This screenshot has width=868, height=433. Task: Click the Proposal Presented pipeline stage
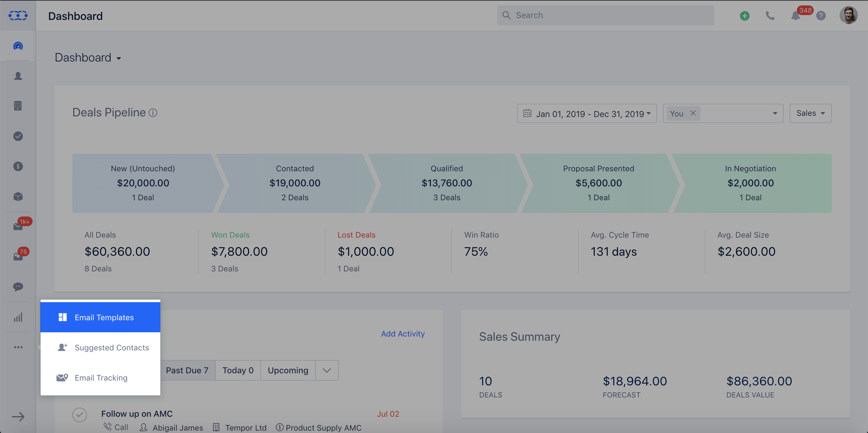pyautogui.click(x=599, y=183)
